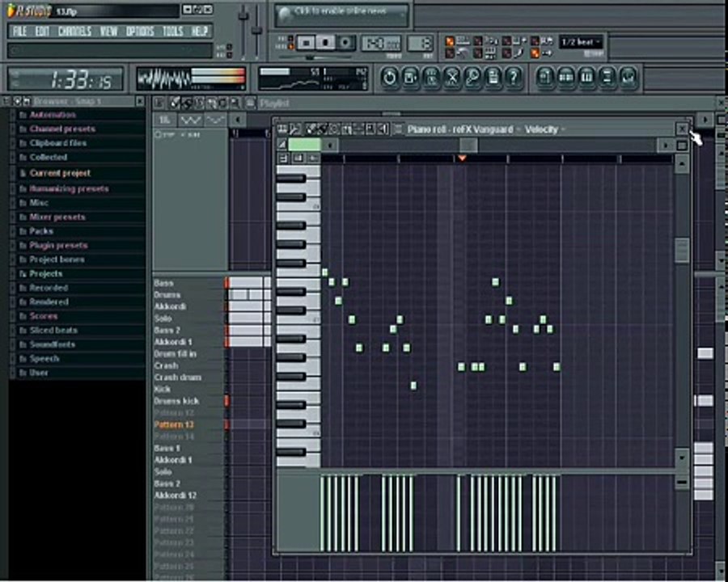Click the save project shortcut icon
Image resolution: width=728 pixels, height=582 pixels.
410,77
